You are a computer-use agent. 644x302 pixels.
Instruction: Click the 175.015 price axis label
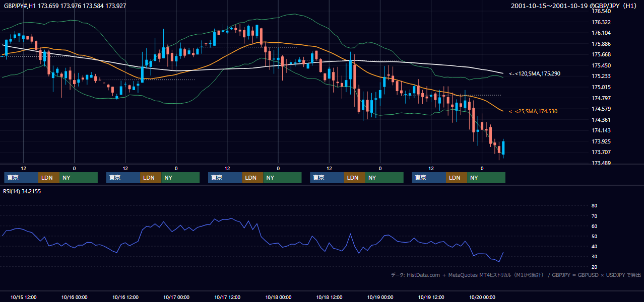click(x=601, y=87)
